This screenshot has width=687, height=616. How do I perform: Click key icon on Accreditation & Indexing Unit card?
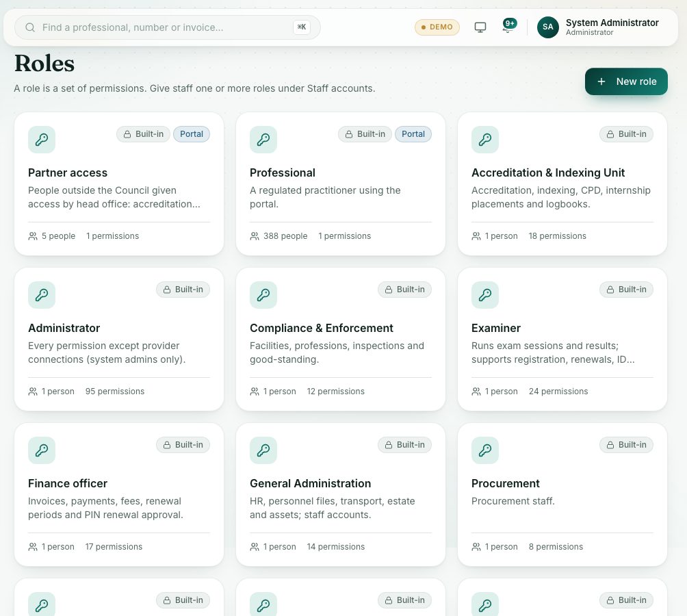[485, 140]
